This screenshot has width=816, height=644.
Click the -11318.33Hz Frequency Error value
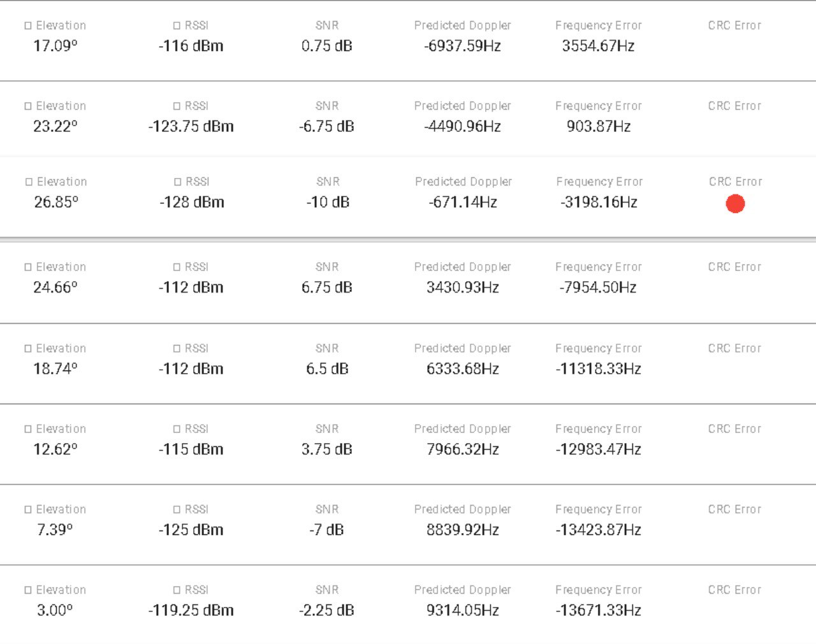pos(598,369)
